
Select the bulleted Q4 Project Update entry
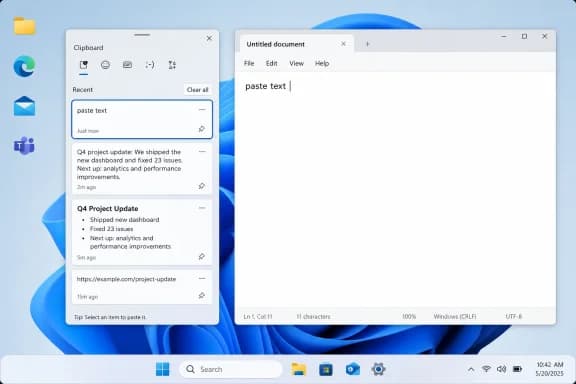[142, 232]
